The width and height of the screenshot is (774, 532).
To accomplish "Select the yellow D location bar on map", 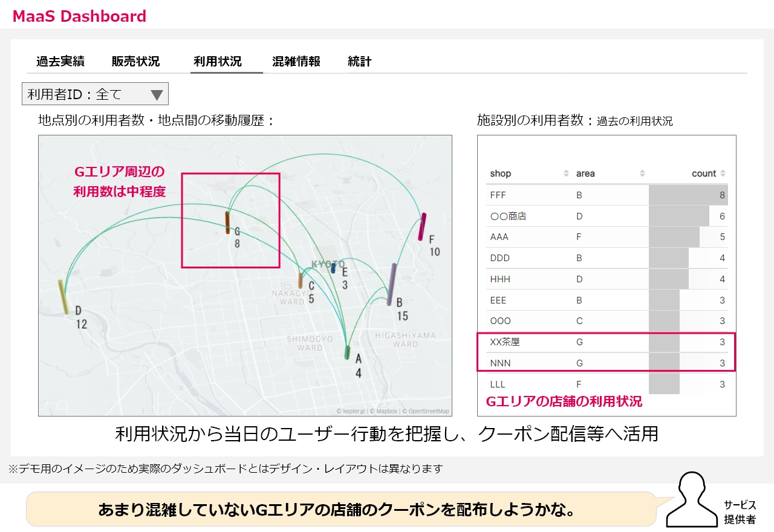I will pyautogui.click(x=63, y=297).
